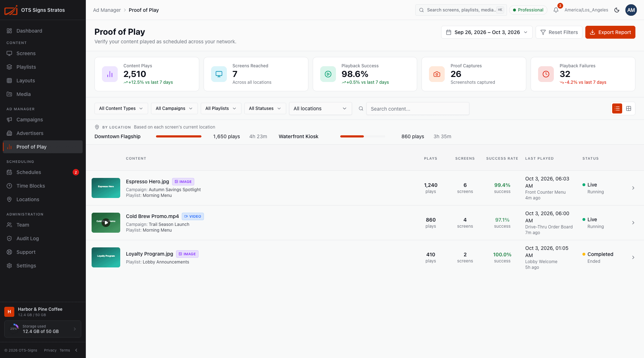Image resolution: width=644 pixels, height=358 pixels.
Task: Click Espresso Hero image thumbnail
Action: [x=106, y=188]
